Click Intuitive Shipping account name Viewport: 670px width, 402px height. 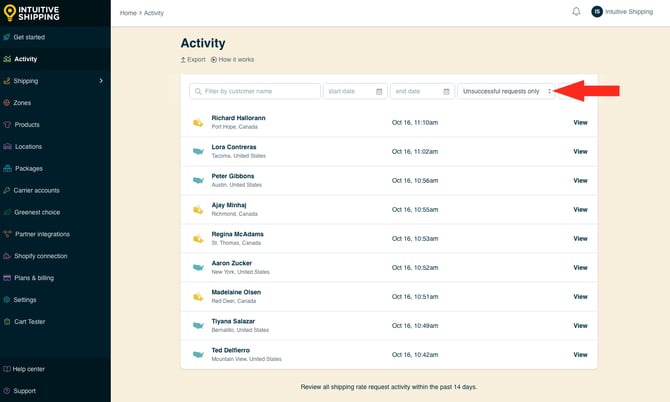coord(629,12)
